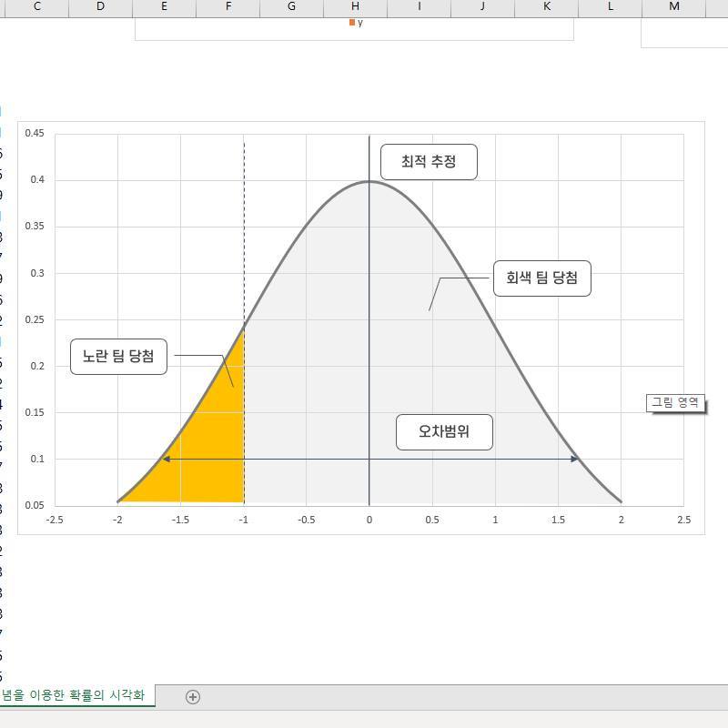Select column K header

tap(547, 8)
